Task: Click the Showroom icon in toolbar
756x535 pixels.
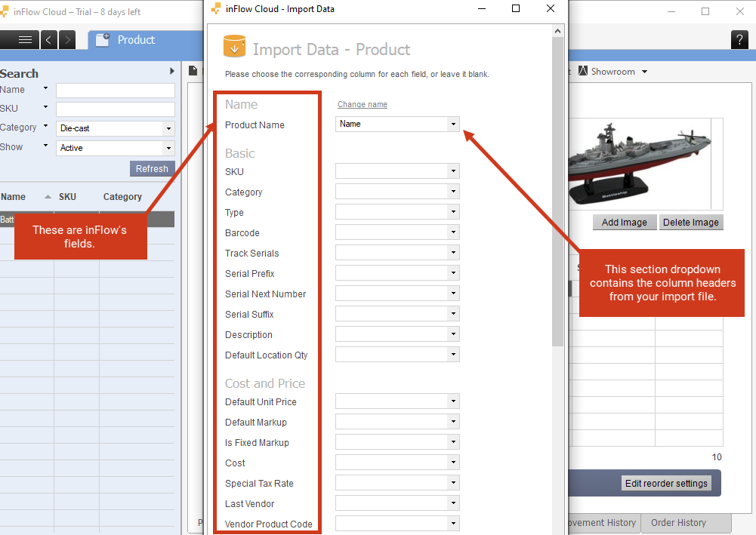Action: click(583, 72)
